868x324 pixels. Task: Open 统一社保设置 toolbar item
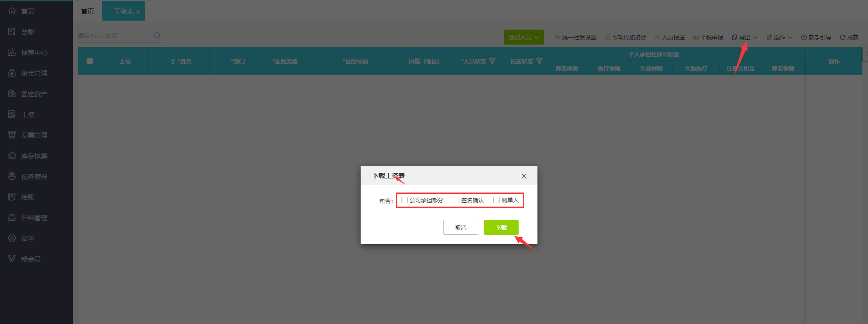[x=576, y=37]
